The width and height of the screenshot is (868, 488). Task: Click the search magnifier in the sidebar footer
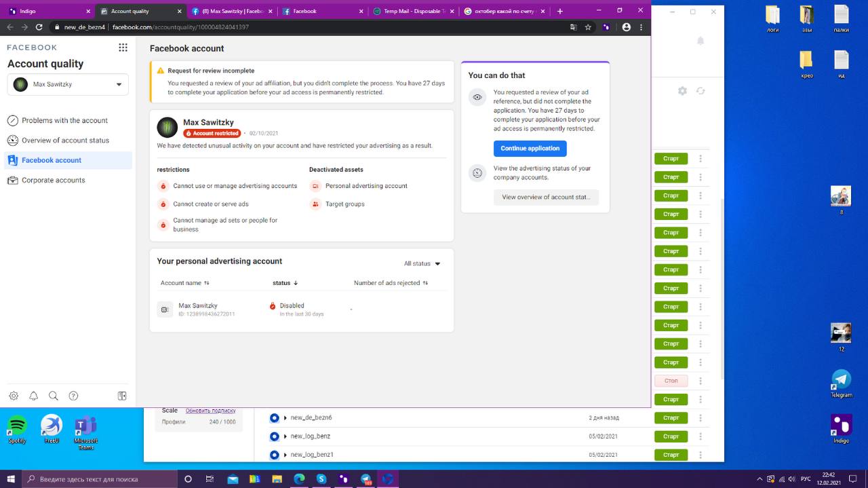54,396
